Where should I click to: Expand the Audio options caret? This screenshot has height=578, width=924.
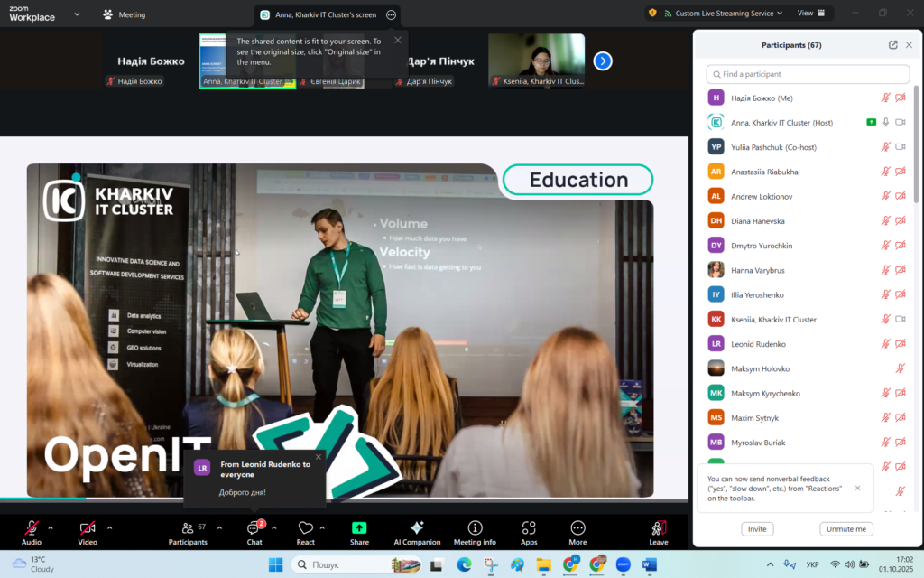click(51, 527)
